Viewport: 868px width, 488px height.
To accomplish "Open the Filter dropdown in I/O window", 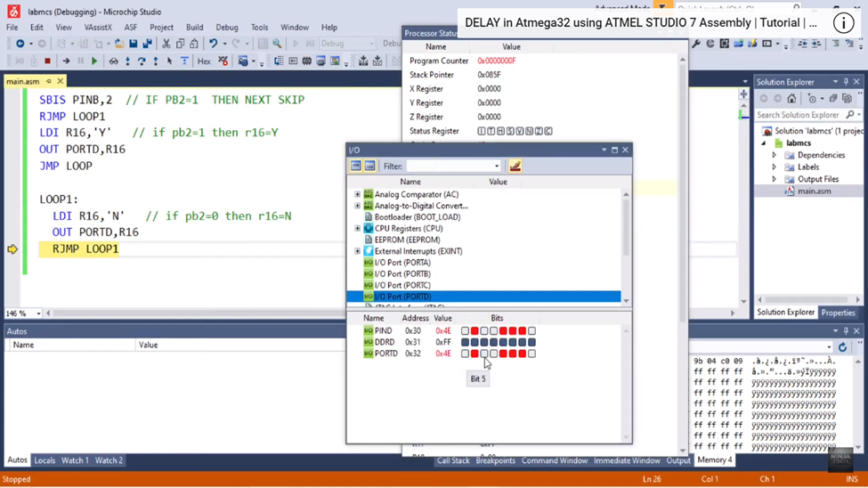I will click(497, 167).
